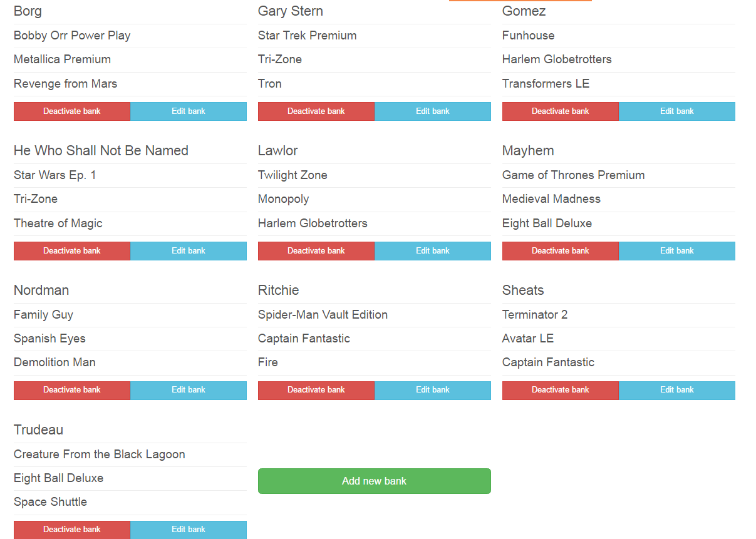Deactivate the Gomez bank
This screenshot has height=539, width=756.
click(x=561, y=111)
